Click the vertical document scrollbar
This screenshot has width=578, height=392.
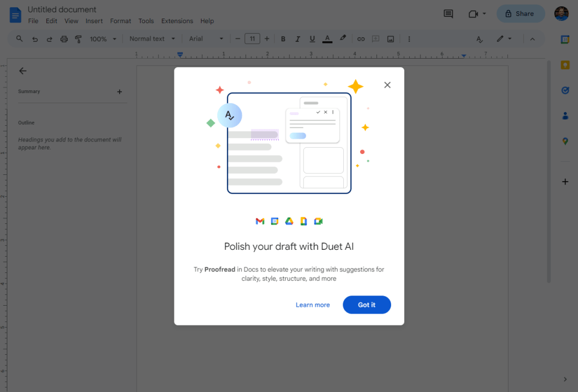pyautogui.click(x=549, y=171)
